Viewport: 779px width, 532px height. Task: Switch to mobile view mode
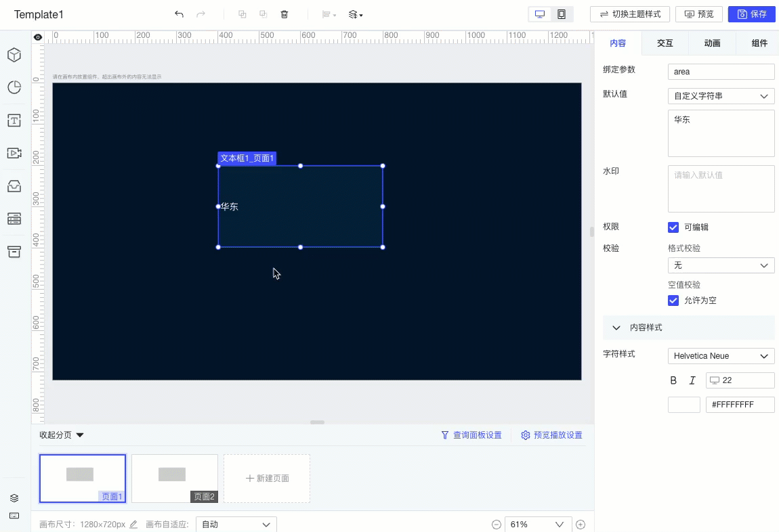point(562,14)
